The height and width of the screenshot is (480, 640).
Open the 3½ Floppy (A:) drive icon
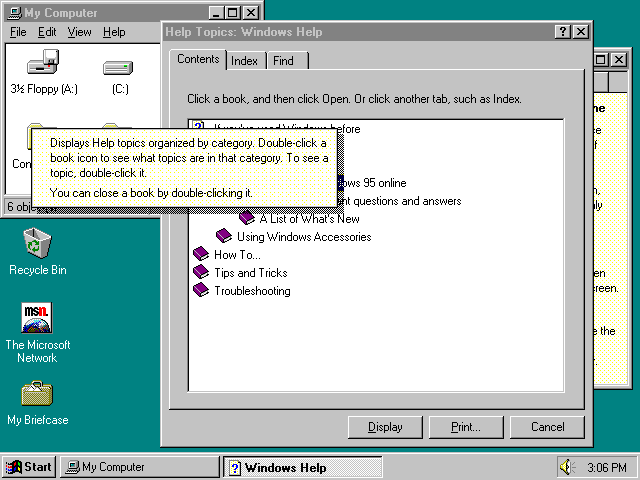(43, 62)
